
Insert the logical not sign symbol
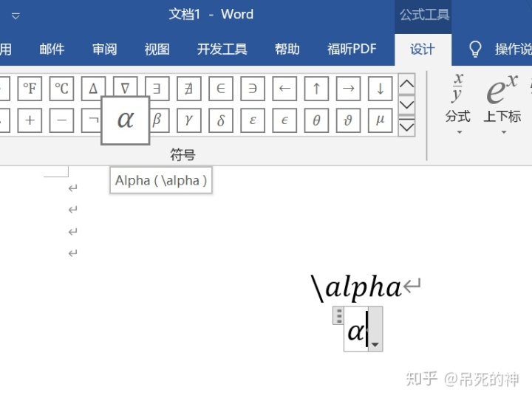click(x=91, y=120)
